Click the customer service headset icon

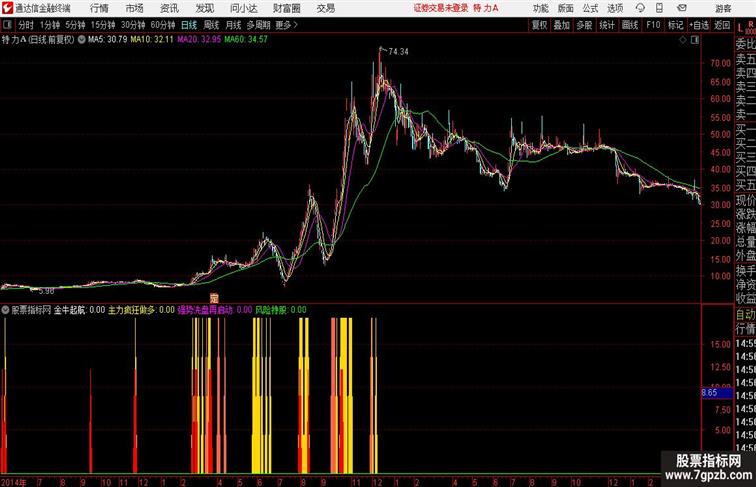click(x=640, y=8)
